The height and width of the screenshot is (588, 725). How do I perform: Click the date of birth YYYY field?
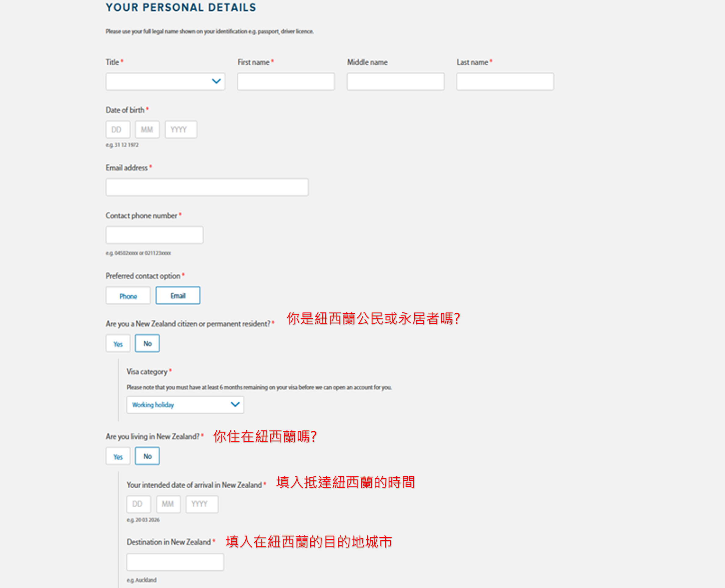click(180, 130)
